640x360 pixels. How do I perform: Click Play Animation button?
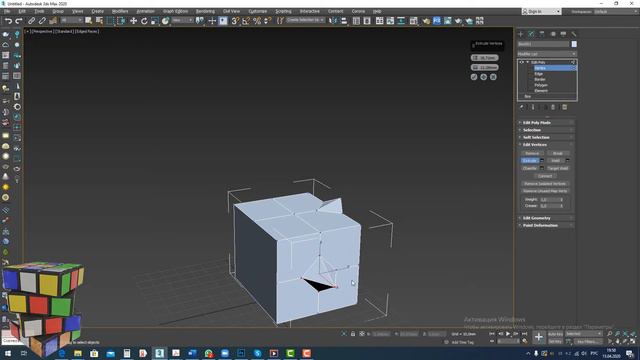(x=508, y=334)
